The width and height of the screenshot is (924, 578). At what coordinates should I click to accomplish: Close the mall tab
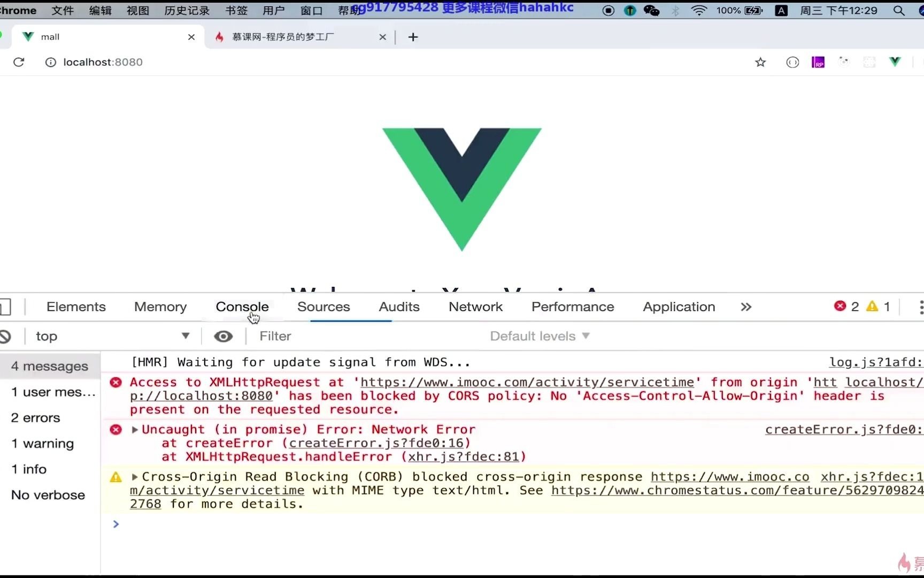(191, 37)
